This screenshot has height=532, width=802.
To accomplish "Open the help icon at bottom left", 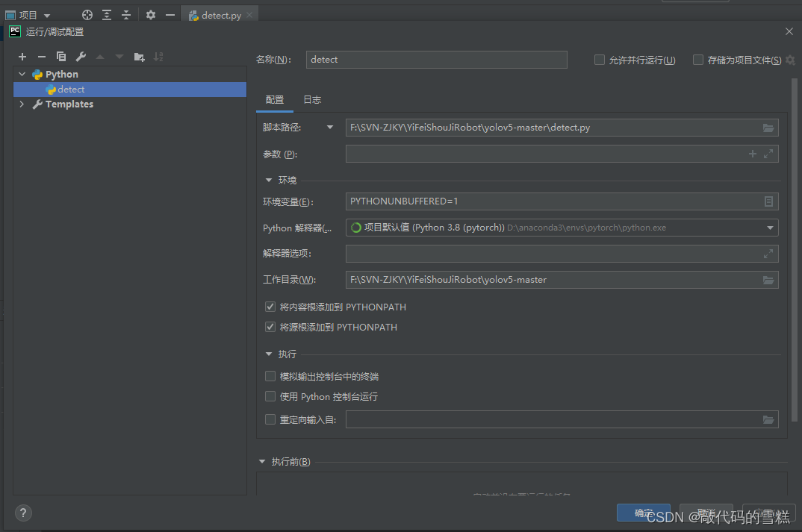I will coord(22,513).
